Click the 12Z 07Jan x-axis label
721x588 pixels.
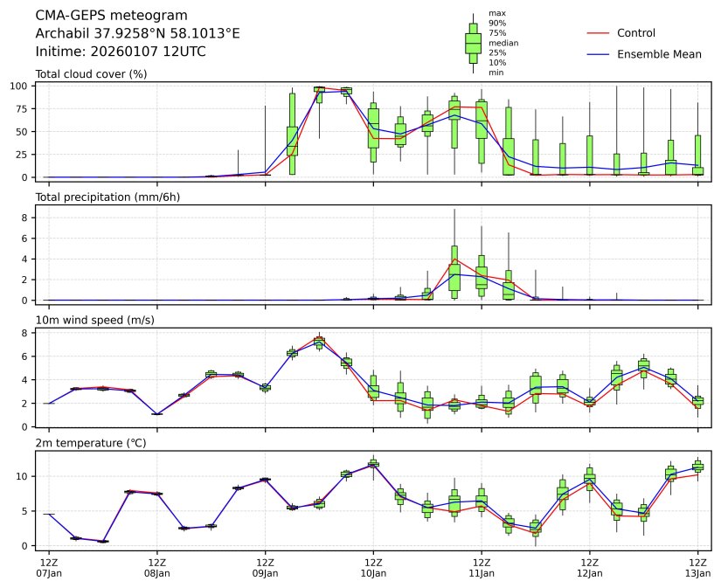tap(49, 567)
